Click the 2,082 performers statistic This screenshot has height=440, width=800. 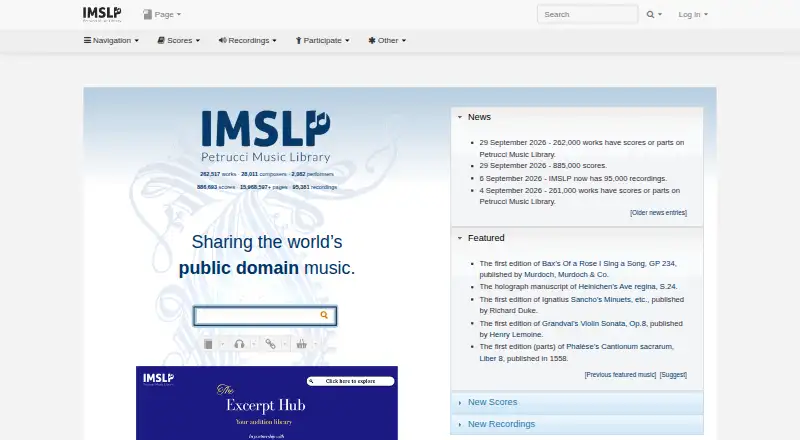click(x=312, y=174)
